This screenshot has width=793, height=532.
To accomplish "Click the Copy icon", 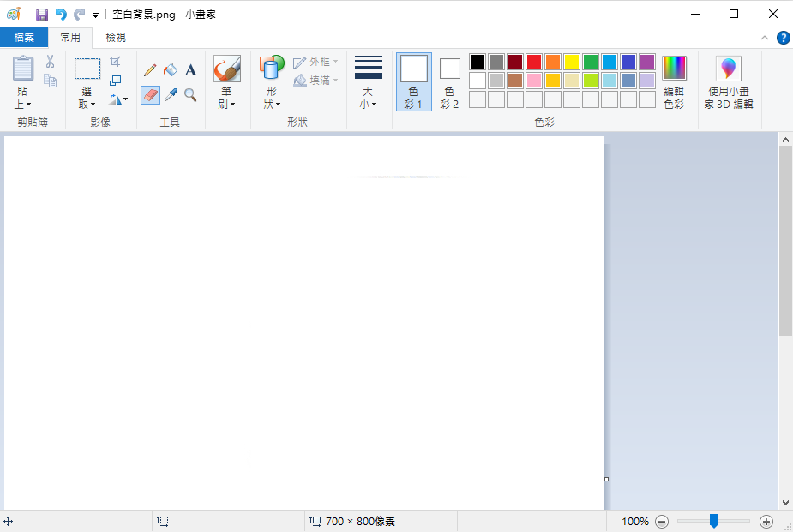I will [50, 81].
